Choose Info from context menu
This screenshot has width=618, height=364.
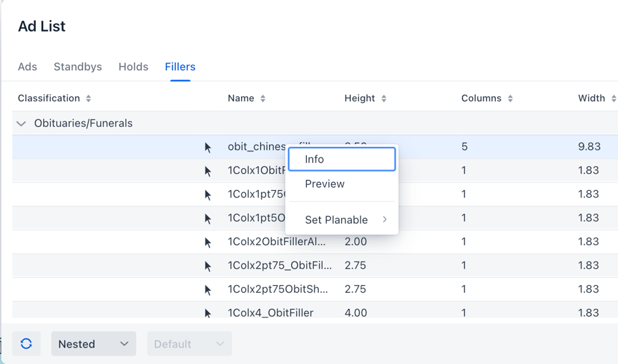pyautogui.click(x=342, y=159)
